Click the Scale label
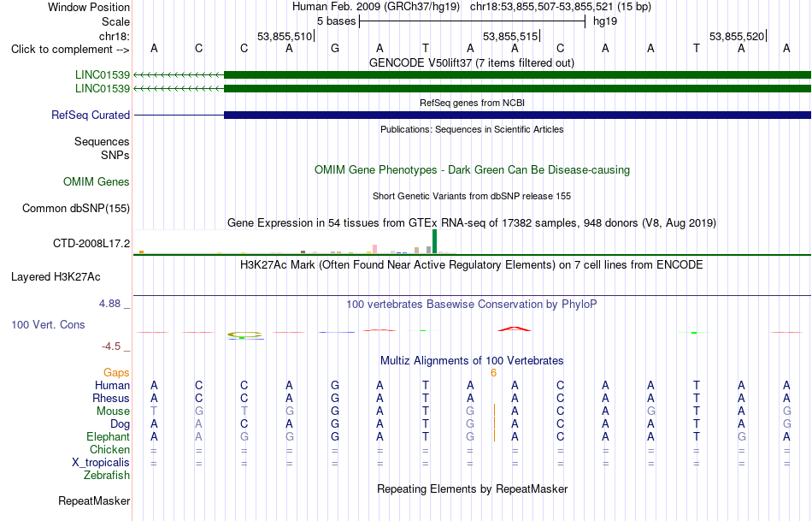Viewport: 812px width, 521px height. (116, 21)
